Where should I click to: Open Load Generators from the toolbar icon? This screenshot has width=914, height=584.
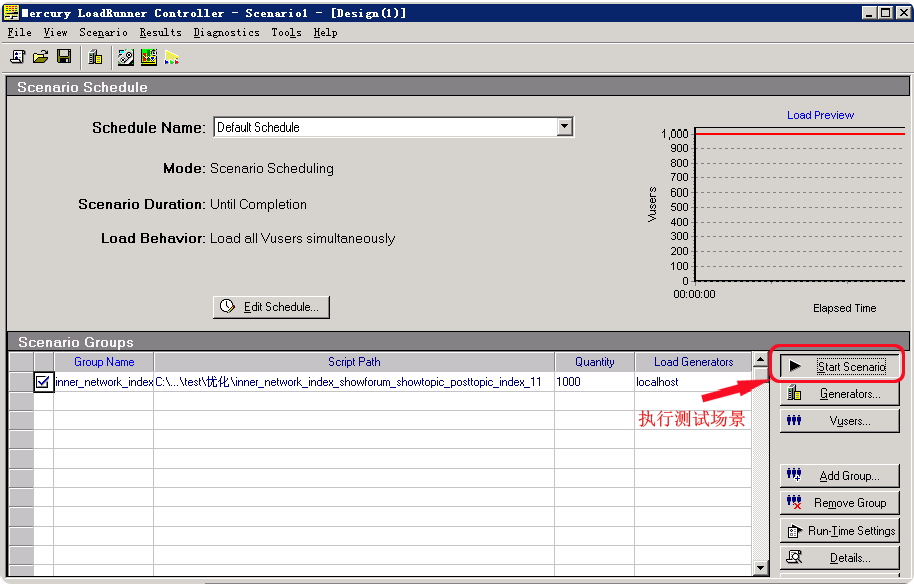[x=95, y=57]
